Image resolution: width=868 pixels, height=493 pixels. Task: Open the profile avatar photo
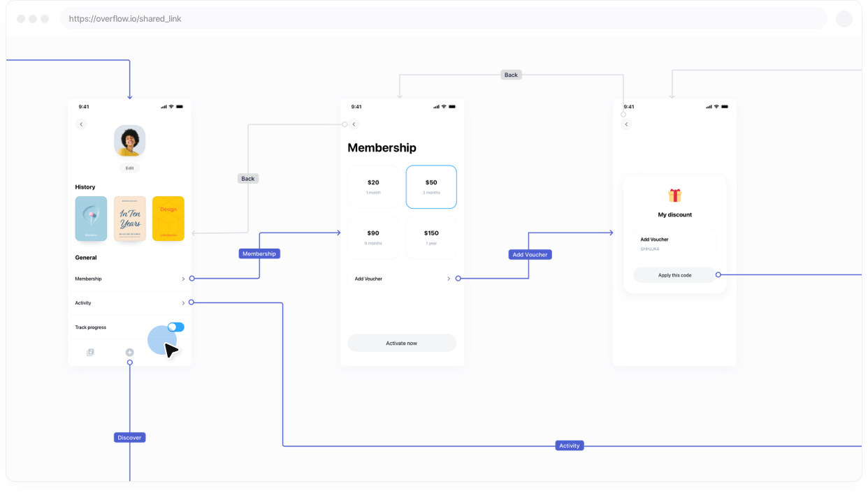(x=129, y=140)
